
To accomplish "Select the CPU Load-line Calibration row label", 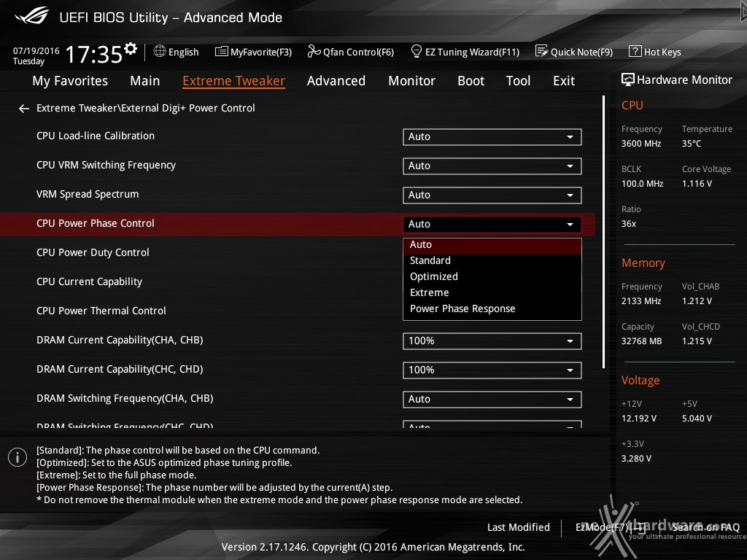I will (x=96, y=136).
